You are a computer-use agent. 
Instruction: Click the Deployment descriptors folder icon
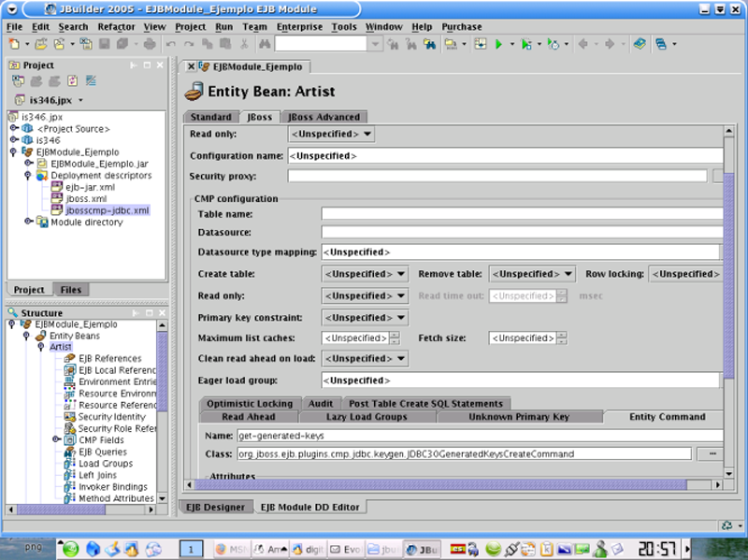click(42, 175)
